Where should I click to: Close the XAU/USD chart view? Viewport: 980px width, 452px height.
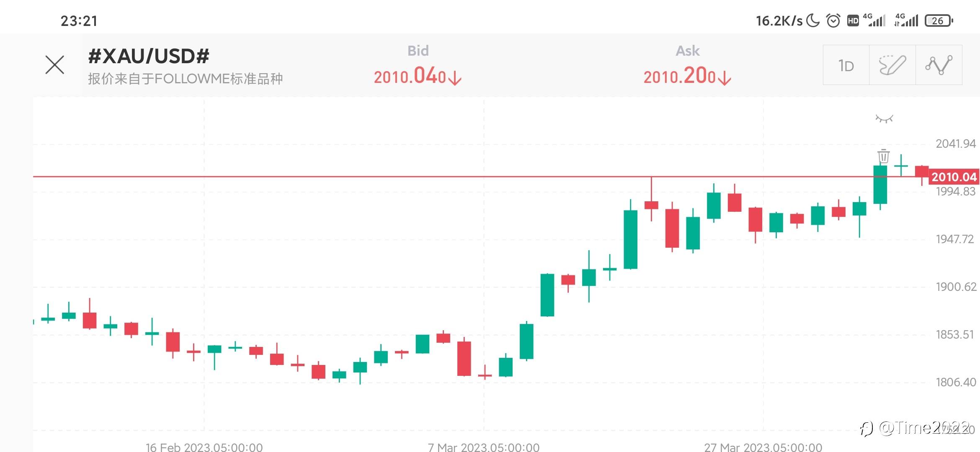pos(54,65)
